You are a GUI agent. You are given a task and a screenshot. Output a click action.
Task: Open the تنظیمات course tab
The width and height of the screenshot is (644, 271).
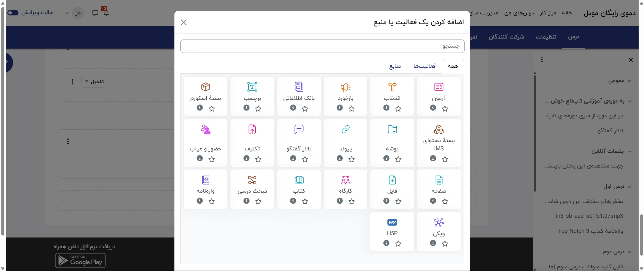pyautogui.click(x=546, y=37)
